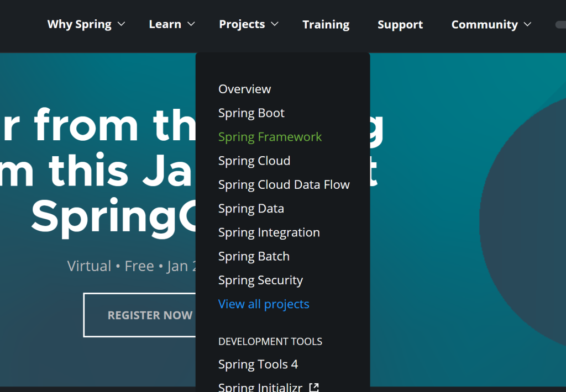This screenshot has height=392, width=566.
Task: Choose Spring Data from the menu
Action: click(x=251, y=209)
